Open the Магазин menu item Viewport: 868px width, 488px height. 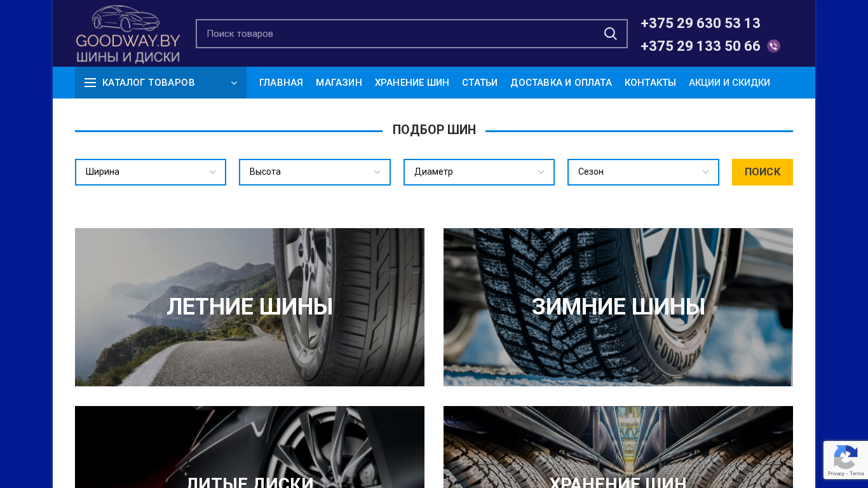339,83
